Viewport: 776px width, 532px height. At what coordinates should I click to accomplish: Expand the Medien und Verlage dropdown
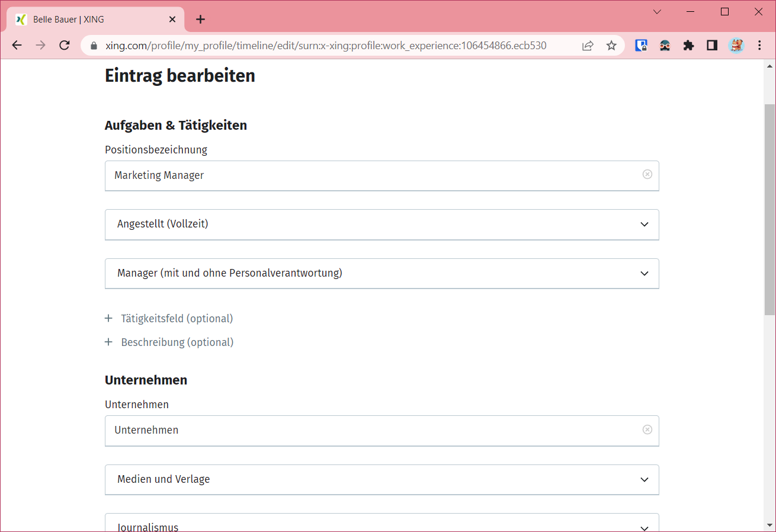coord(381,480)
